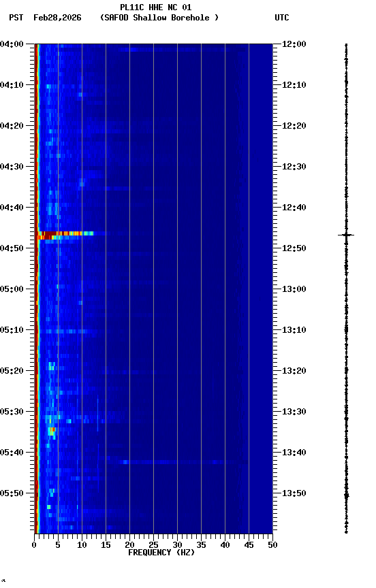Click the 'PST' timezone label

pos(16,18)
